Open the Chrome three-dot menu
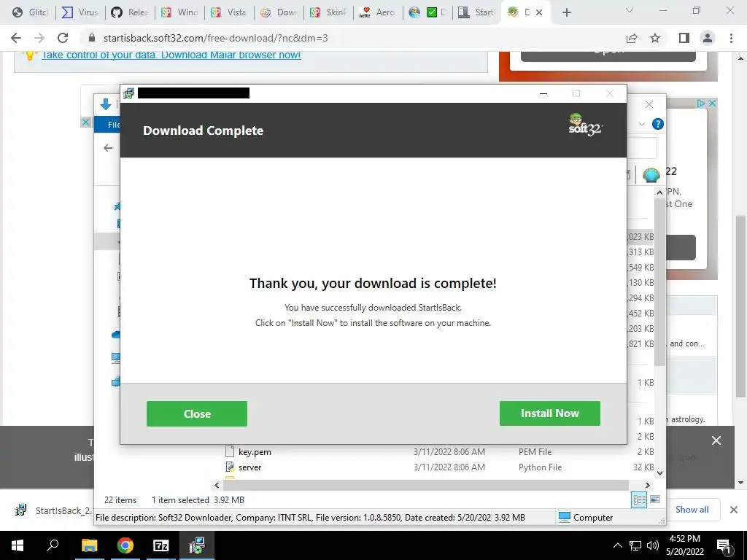Viewport: 747px width, 560px height. click(x=731, y=38)
